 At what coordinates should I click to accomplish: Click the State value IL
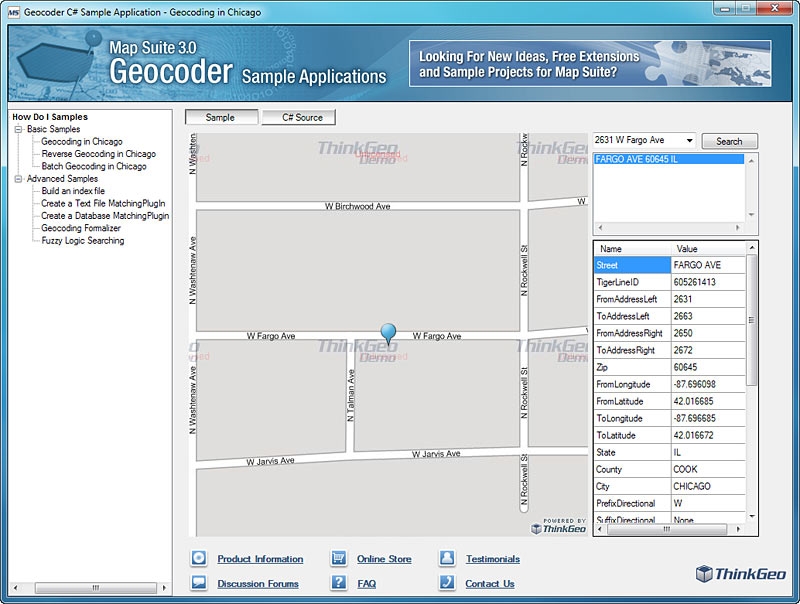(x=708, y=452)
